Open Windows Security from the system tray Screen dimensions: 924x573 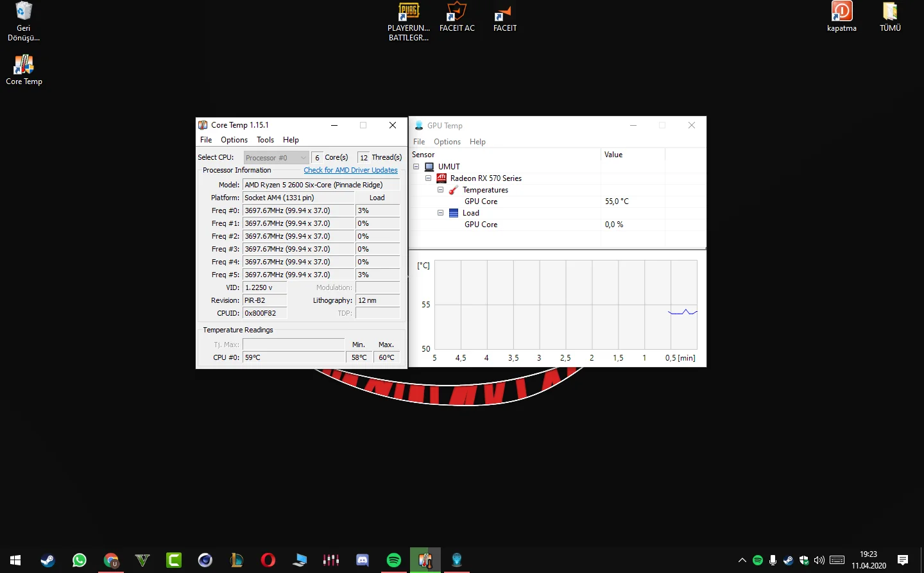(x=804, y=560)
